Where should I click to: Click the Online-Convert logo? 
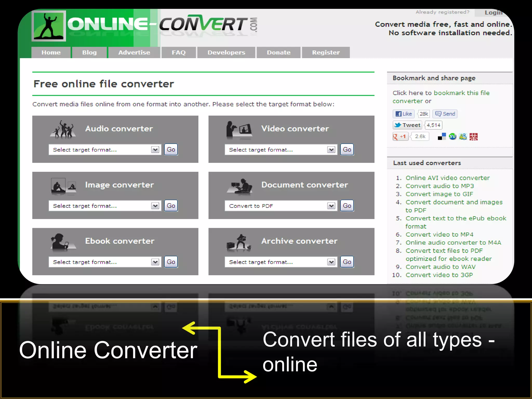[x=144, y=25]
